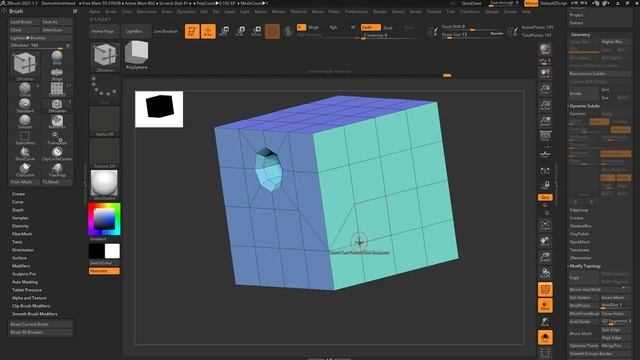The image size is (640, 360).
Task: Select the Smooth brush
Action: (x=25, y=121)
